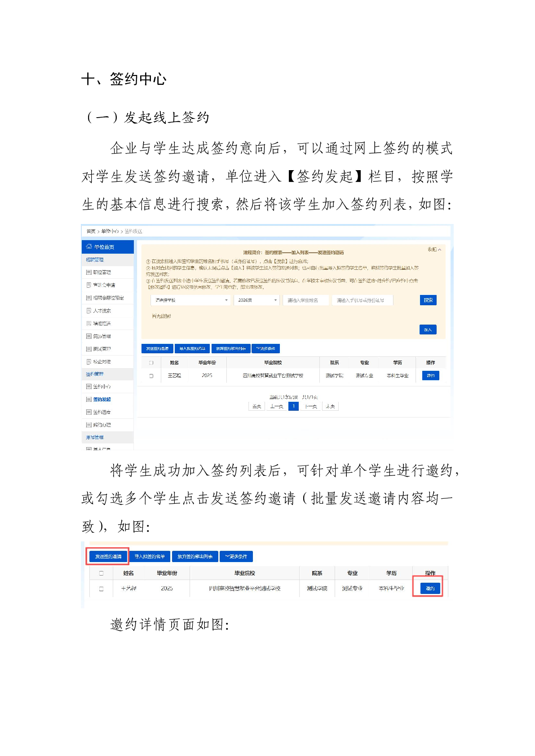Viewport: 535px width, 756px height.
Task: Open the 请选择学校 school dropdown
Action: pyautogui.click(x=191, y=300)
